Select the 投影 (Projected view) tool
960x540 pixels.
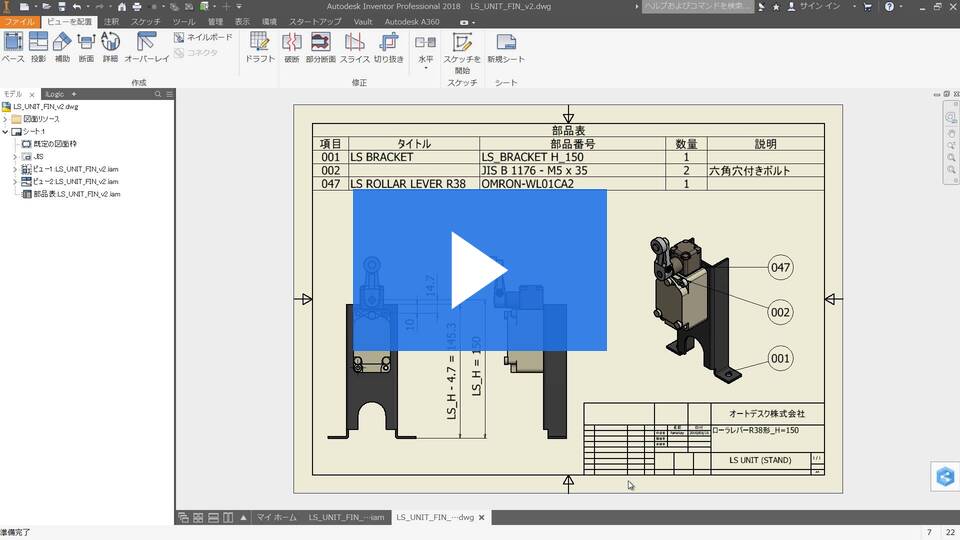[x=38, y=48]
